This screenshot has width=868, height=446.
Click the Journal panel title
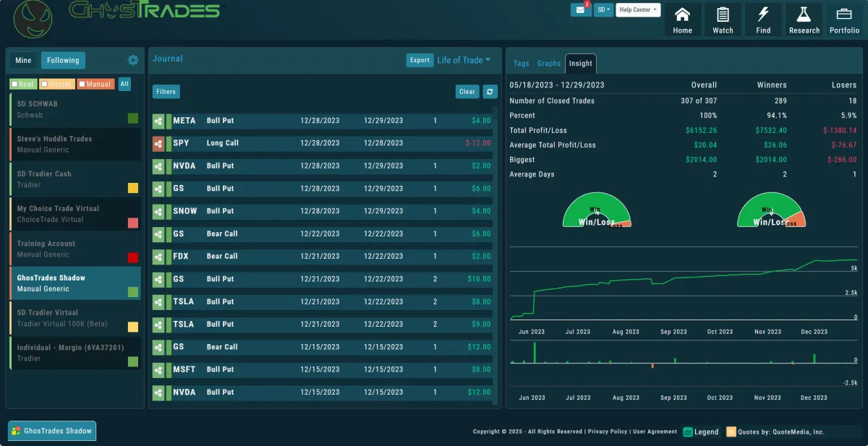pyautogui.click(x=168, y=59)
